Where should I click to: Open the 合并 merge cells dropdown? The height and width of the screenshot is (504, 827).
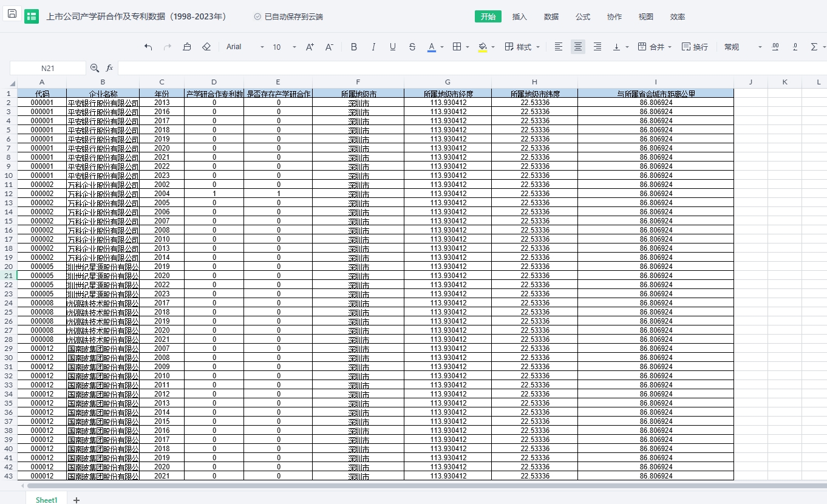[x=656, y=47]
